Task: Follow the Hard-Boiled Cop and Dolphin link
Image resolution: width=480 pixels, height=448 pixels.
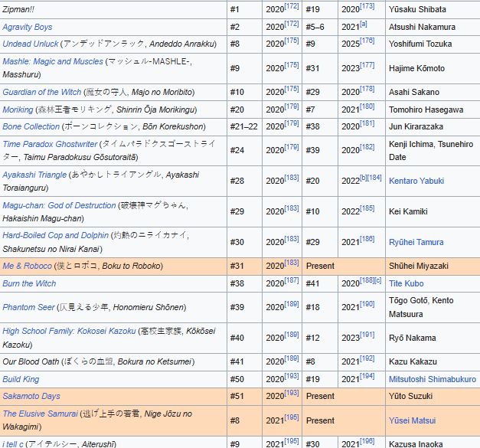Action: [55, 235]
